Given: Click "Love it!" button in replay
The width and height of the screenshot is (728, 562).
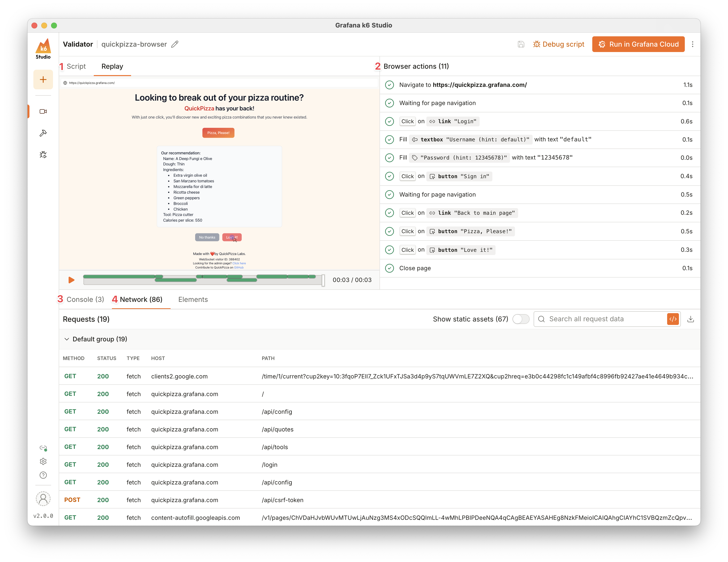Looking at the screenshot, I should click(232, 237).
